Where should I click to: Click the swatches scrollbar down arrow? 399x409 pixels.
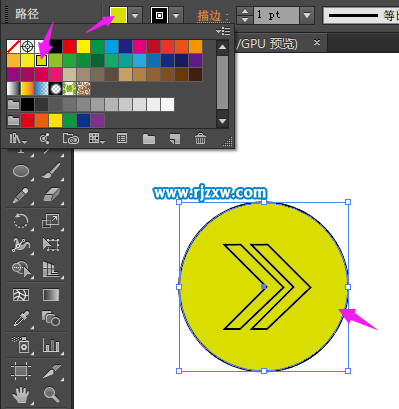[222, 121]
